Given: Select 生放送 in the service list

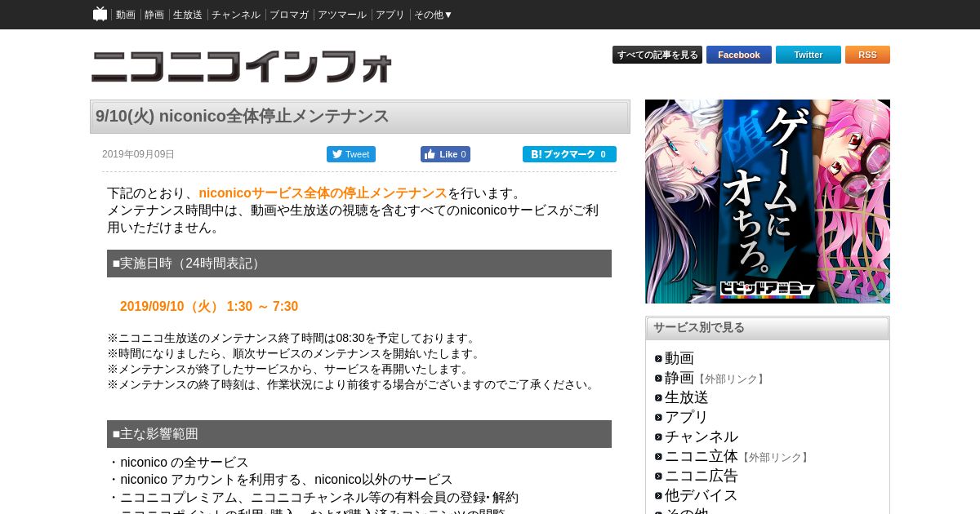Looking at the screenshot, I should click(x=687, y=397).
